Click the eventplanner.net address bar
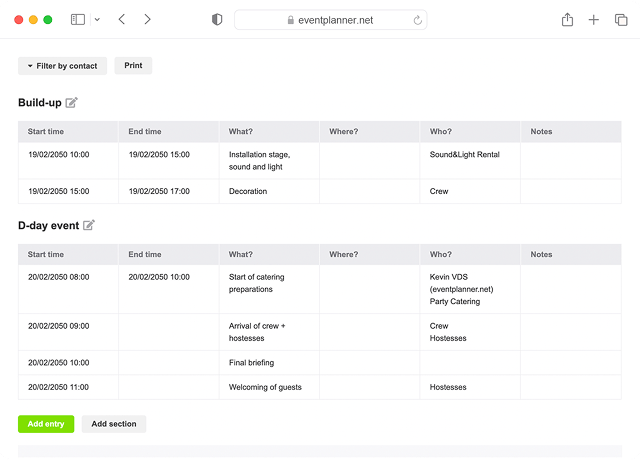Image resolution: width=640 pixels, height=460 pixels. (x=331, y=20)
